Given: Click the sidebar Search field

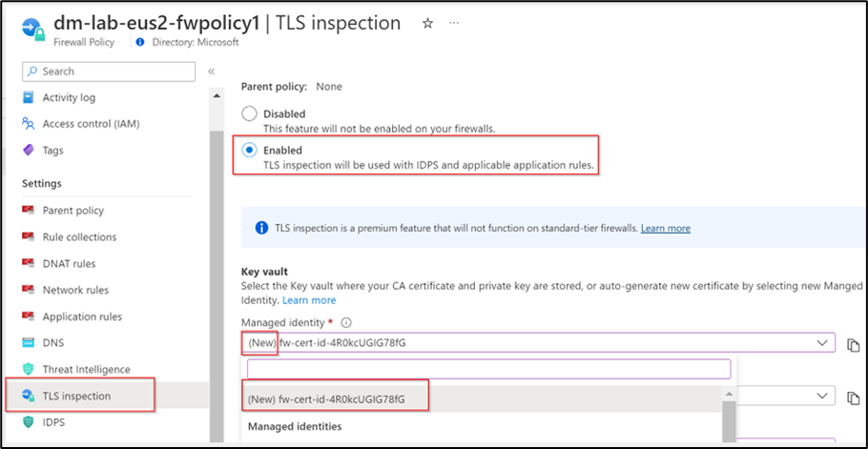Looking at the screenshot, I should pyautogui.click(x=108, y=71).
